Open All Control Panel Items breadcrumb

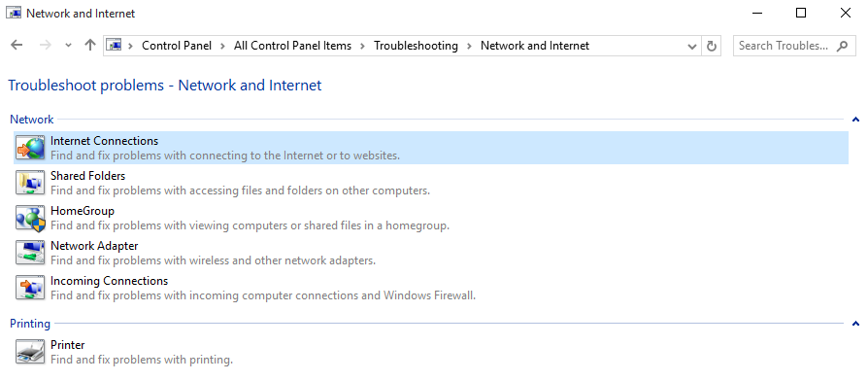[x=292, y=46]
